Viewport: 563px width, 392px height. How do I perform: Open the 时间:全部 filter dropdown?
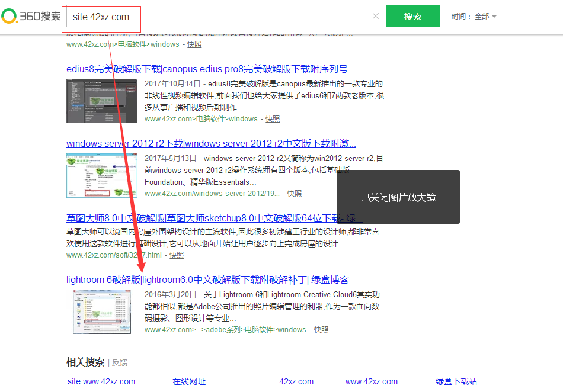474,16
